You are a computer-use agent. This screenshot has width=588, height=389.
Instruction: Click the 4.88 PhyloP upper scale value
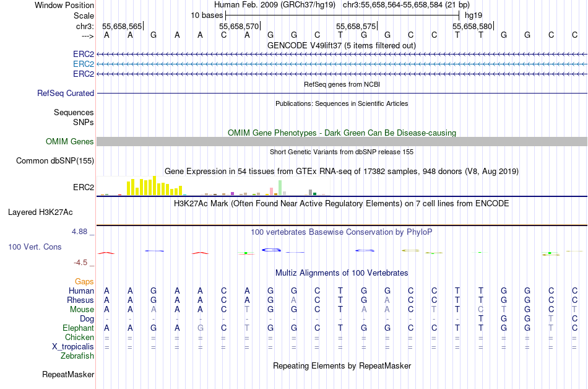(x=79, y=232)
